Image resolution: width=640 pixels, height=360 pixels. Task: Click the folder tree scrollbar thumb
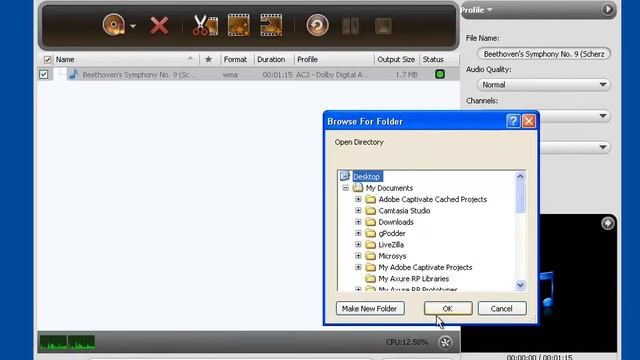coord(520,198)
